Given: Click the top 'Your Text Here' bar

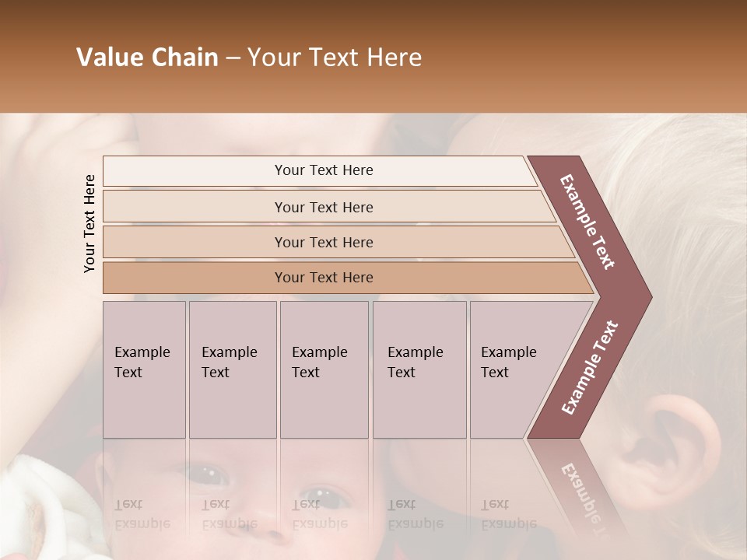Looking at the screenshot, I should pos(320,171).
